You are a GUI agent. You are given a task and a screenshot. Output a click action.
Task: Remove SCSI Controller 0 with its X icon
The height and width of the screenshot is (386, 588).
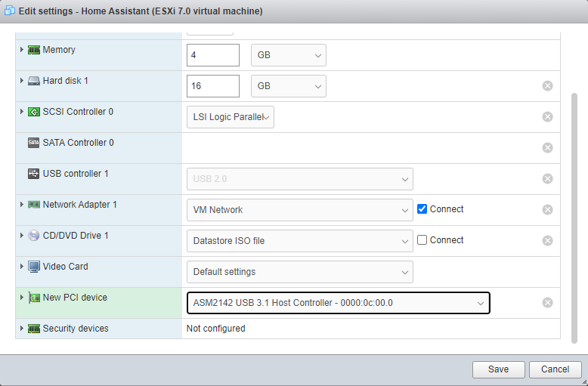(x=547, y=117)
